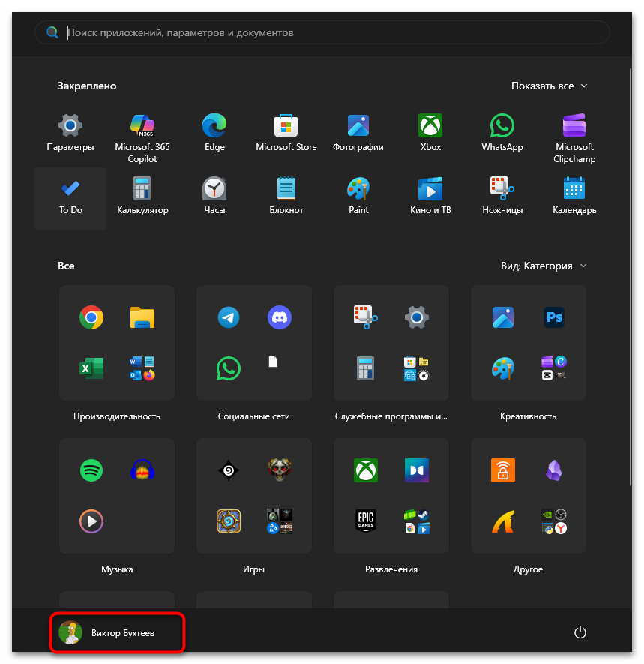Open the To Do app
The width and height of the screenshot is (644, 664).
tap(70, 198)
